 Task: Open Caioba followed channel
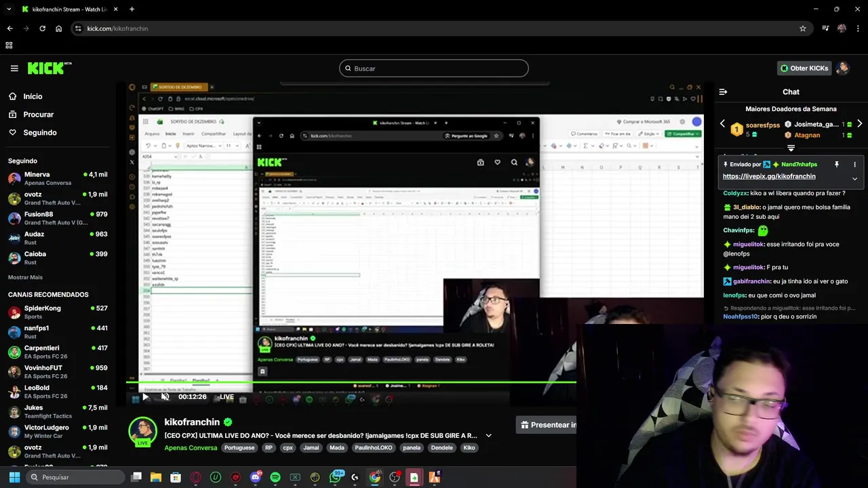[x=58, y=258]
